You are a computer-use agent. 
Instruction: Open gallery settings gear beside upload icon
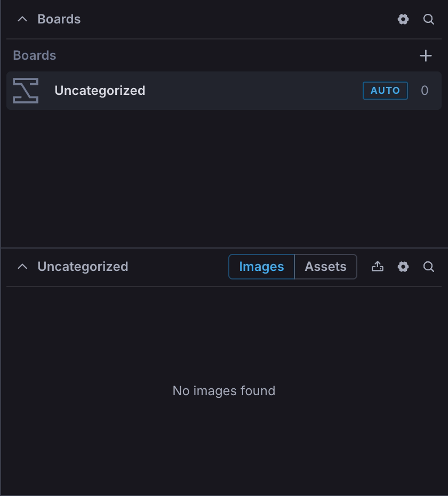(403, 267)
